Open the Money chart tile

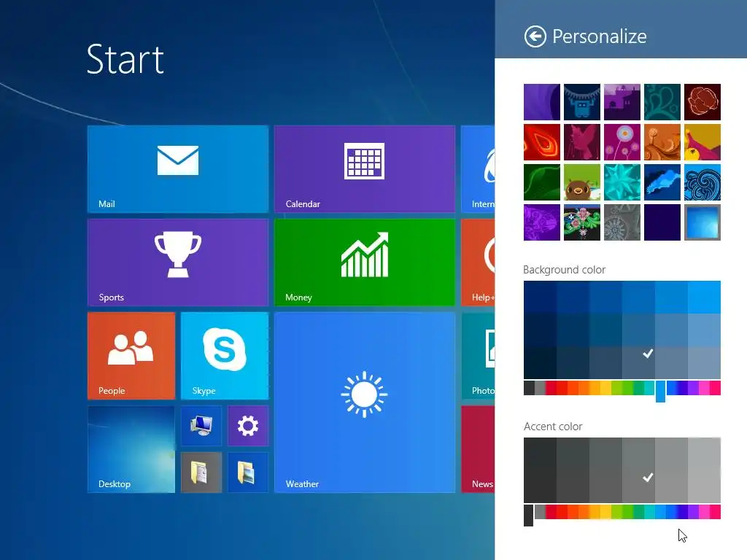coord(365,262)
